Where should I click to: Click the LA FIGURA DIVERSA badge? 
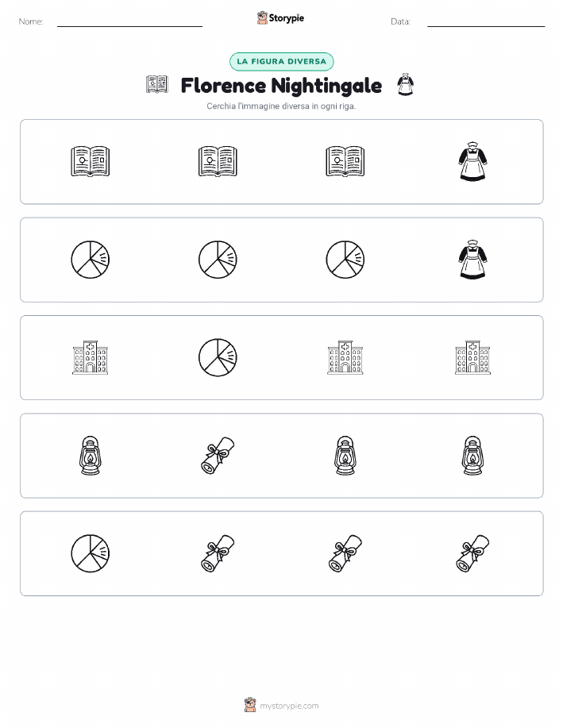(281, 61)
